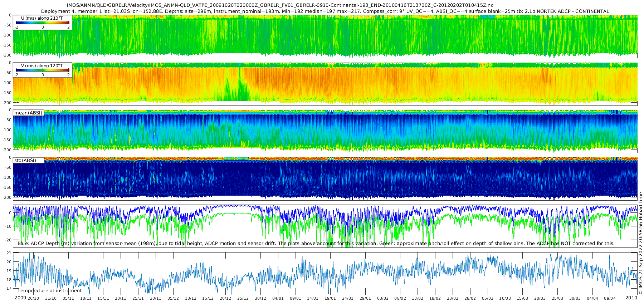This screenshot has width=644, height=304.
Task: Click the '19/01' date tick label
Action: pyautogui.click(x=330, y=298)
